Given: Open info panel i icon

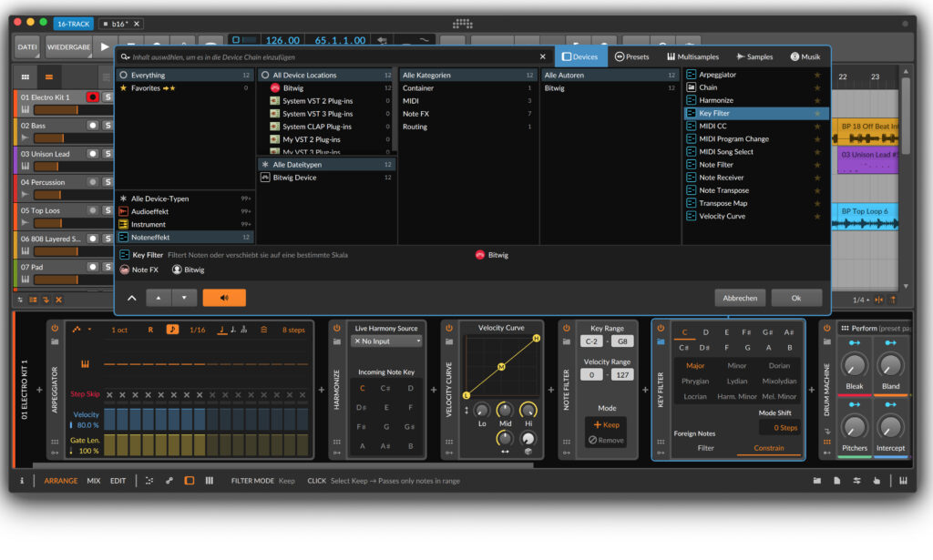Looking at the screenshot, I should 22,481.
